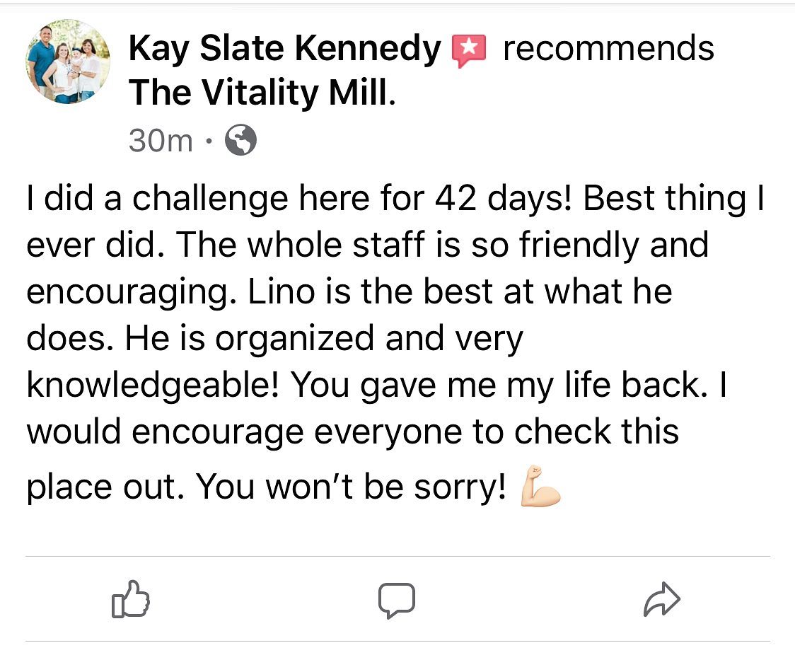Open the Kay Slate Kennedy profile name
The height and width of the screenshot is (672, 795).
point(285,50)
